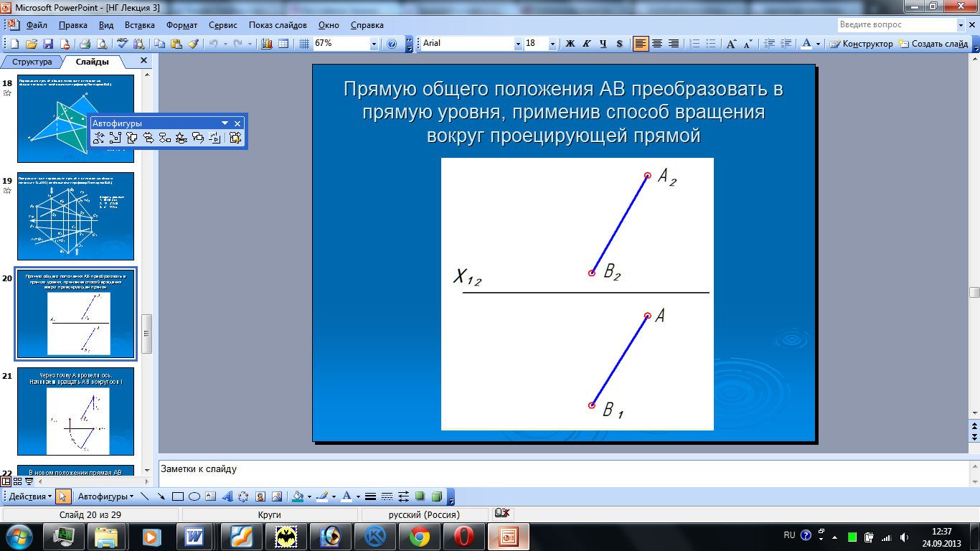The width and height of the screenshot is (980, 551).
Task: Choose line thickness style icon
Action: (371, 496)
